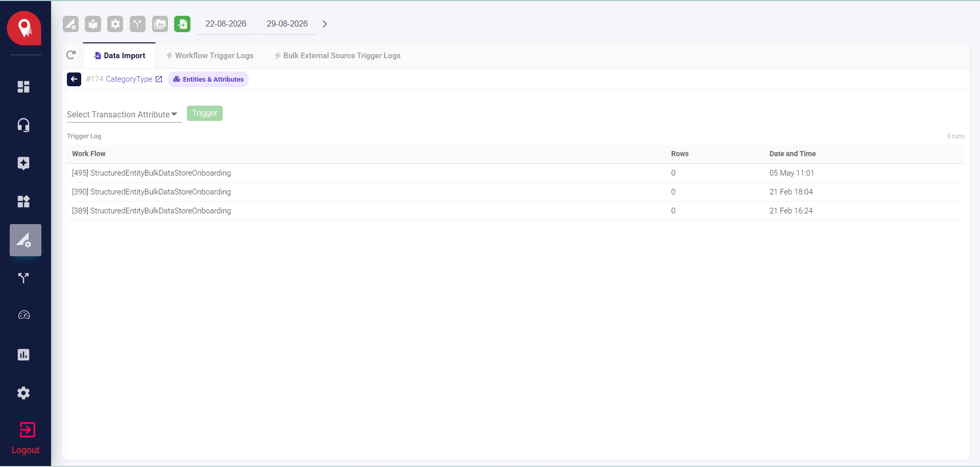Open the bar chart reports icon in sidebar

[23, 355]
